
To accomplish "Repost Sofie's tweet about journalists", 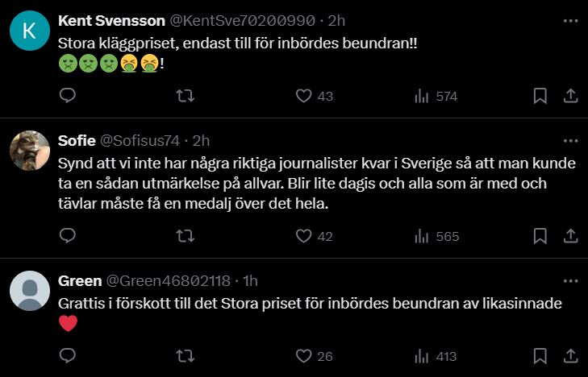I will [x=185, y=236].
